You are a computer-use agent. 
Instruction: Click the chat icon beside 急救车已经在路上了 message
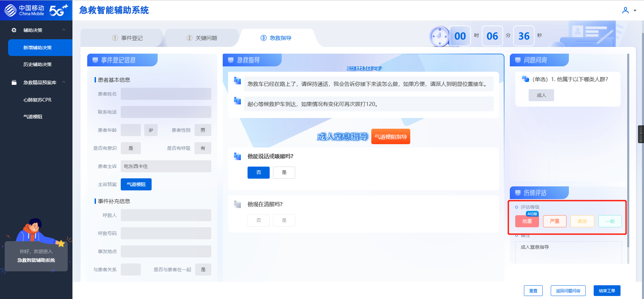coord(237,80)
